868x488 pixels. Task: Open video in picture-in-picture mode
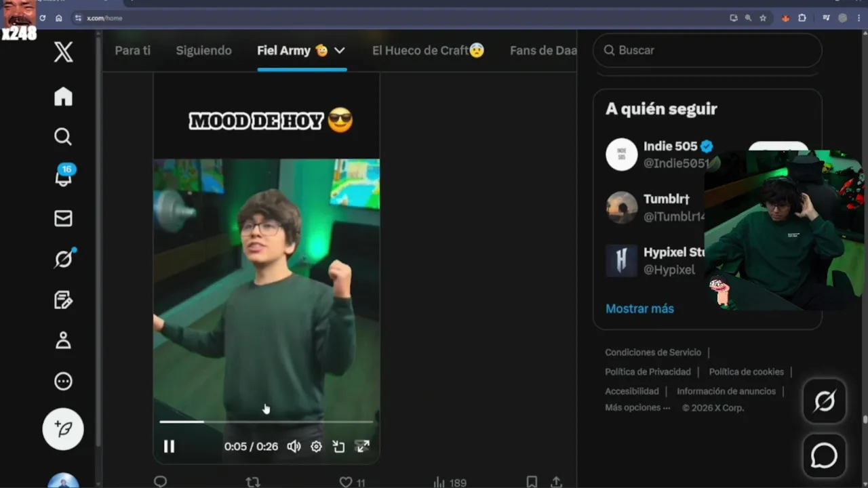click(x=338, y=446)
